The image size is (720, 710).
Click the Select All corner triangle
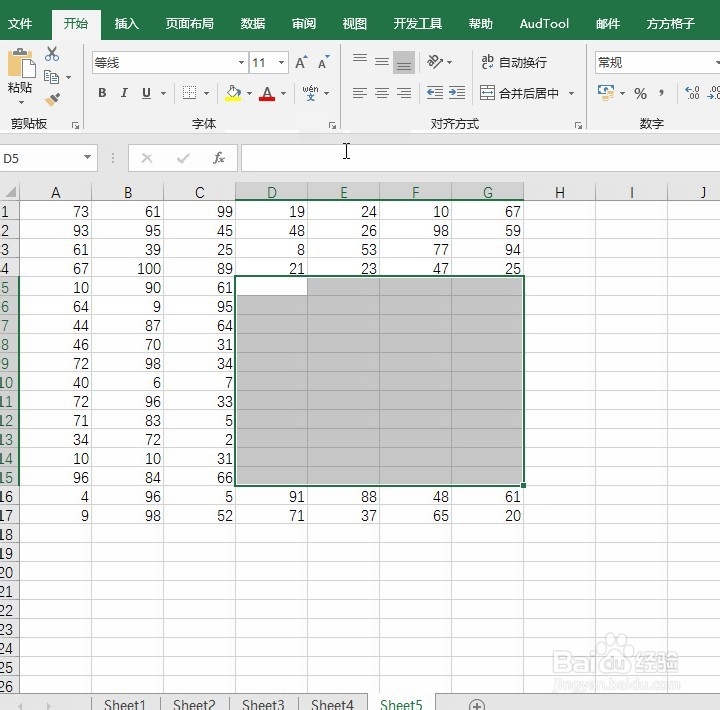[10, 192]
